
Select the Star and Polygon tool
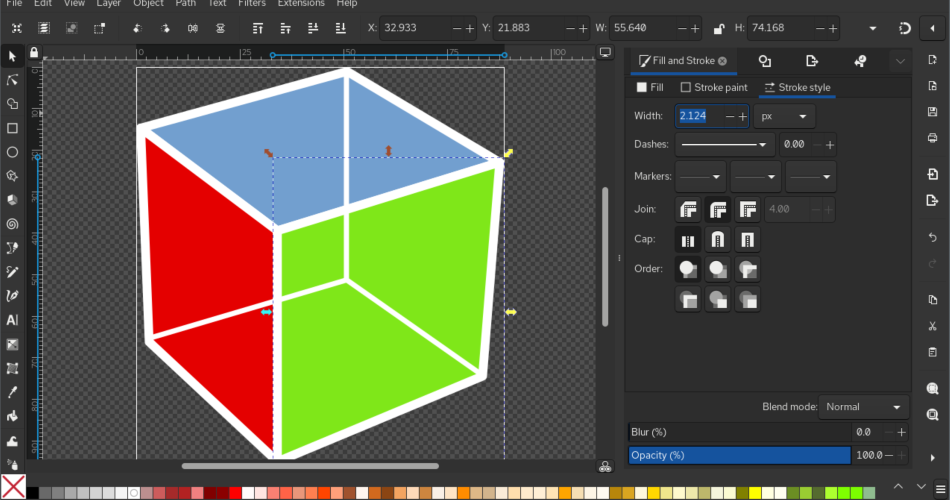12,176
